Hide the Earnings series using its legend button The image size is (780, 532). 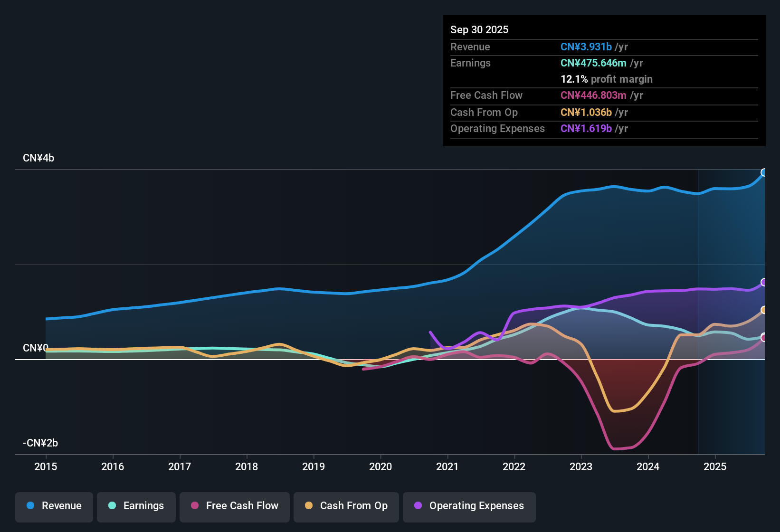(136, 506)
